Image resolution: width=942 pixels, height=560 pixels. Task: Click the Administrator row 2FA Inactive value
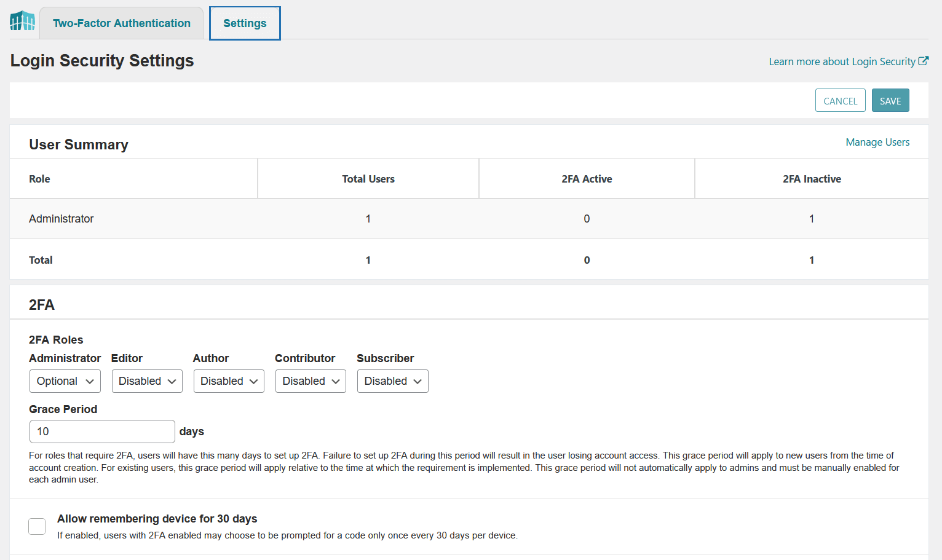[x=812, y=219]
